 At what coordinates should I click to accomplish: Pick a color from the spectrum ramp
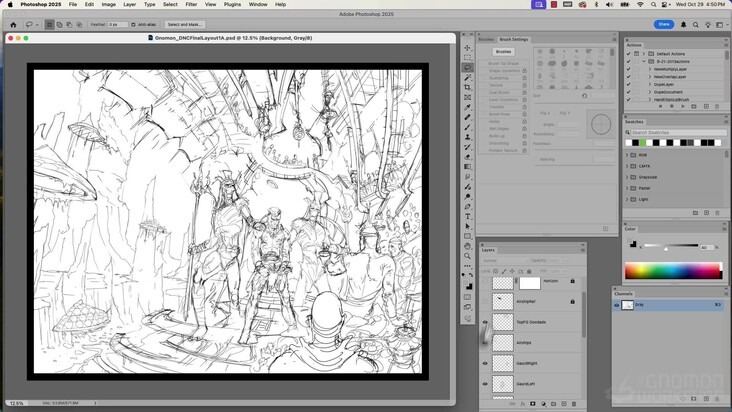[672, 271]
